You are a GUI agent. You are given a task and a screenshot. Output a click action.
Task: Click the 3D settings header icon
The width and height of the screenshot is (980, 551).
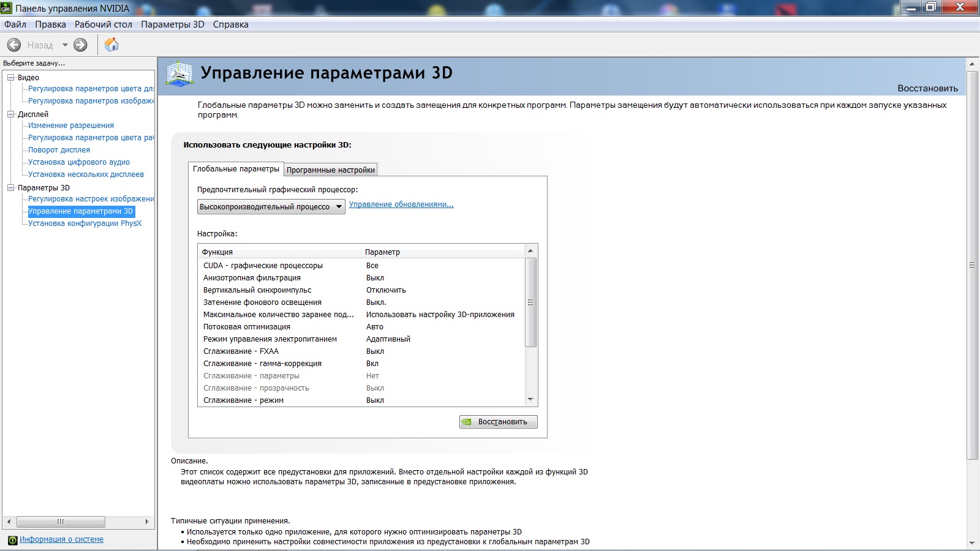(x=180, y=74)
